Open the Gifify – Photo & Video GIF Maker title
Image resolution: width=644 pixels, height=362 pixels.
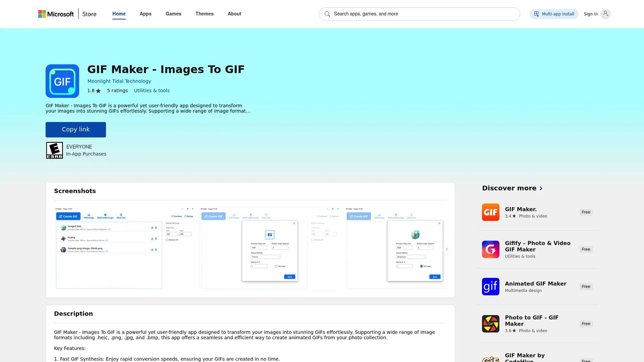[538, 246]
